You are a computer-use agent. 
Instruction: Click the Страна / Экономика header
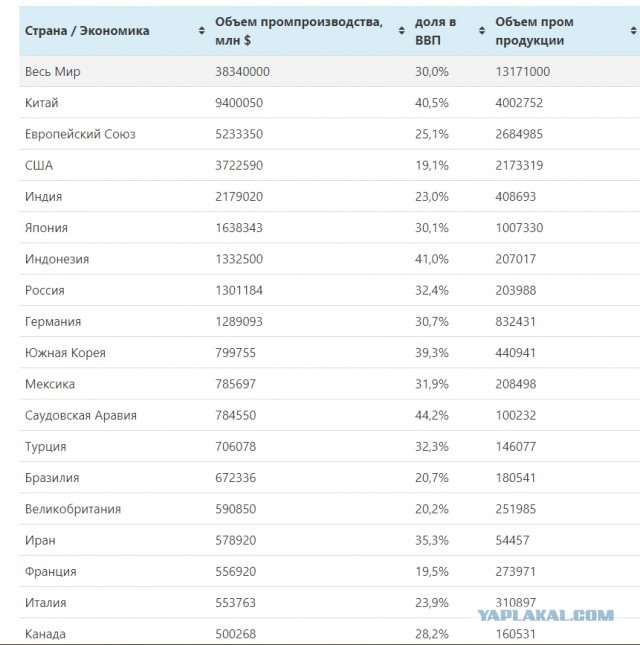pyautogui.click(x=87, y=31)
